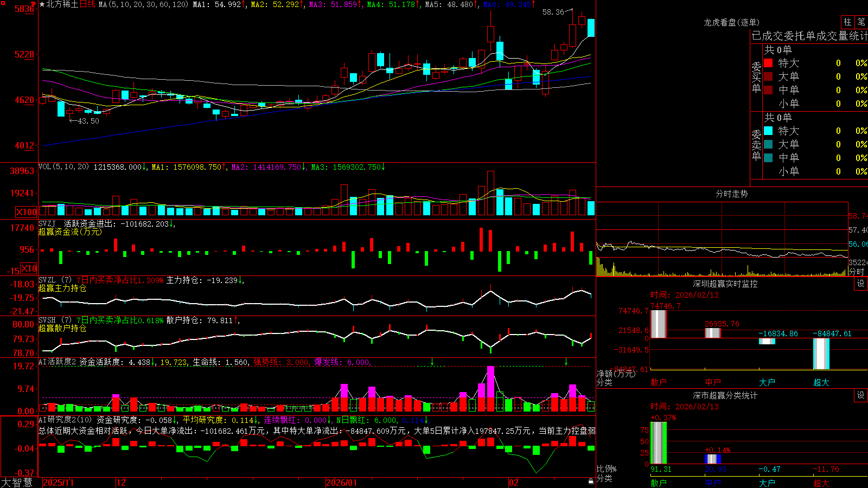Open 设 settings for 深圳超赢实时监控
Image resolution: width=868 pixels, height=488 pixels.
point(861,284)
